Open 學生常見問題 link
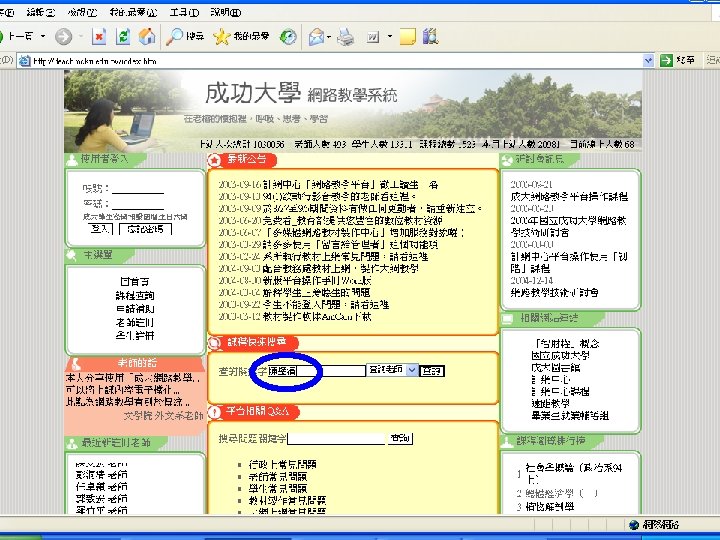Viewport: 720px width, 540px height. click(x=277, y=488)
